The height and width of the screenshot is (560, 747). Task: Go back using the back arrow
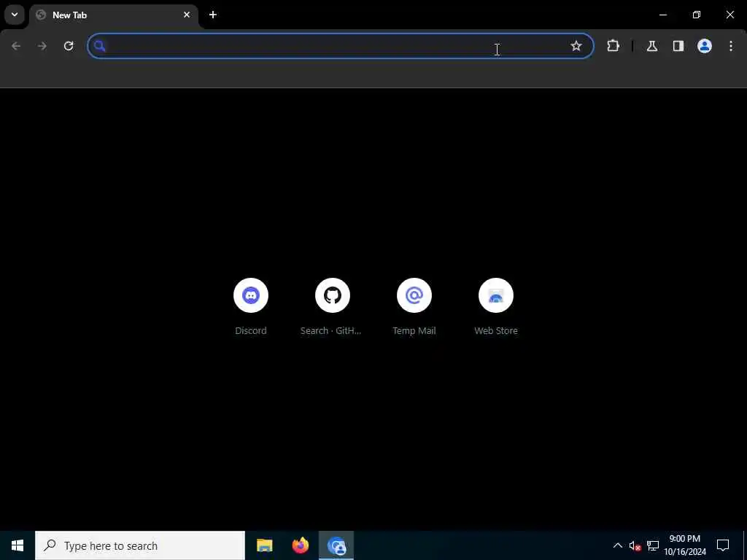[x=16, y=46]
